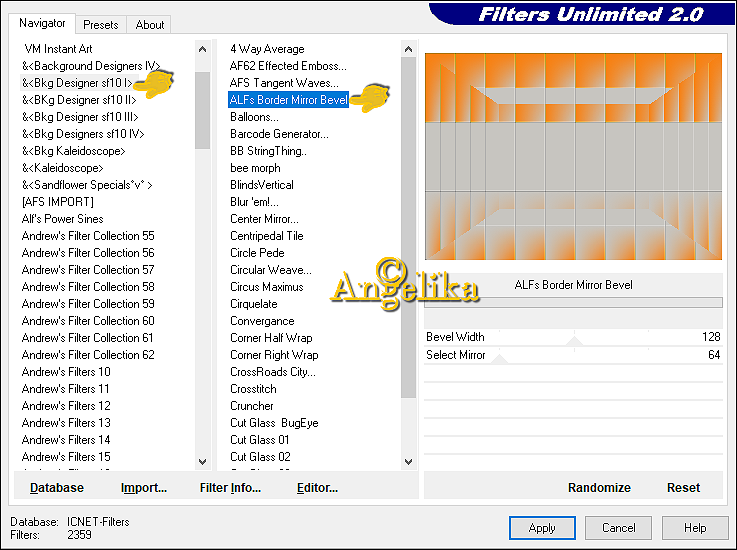Pick the Circus Maximus filter
This screenshot has height=550, width=737.
[267, 287]
